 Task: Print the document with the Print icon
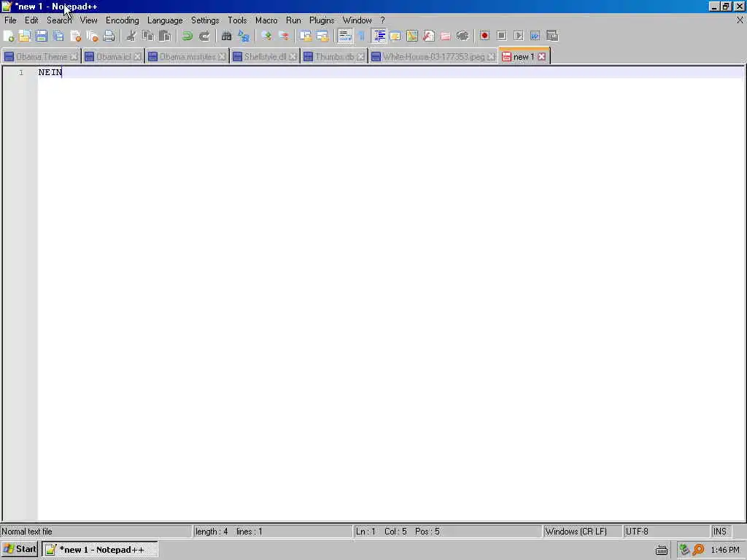point(109,36)
